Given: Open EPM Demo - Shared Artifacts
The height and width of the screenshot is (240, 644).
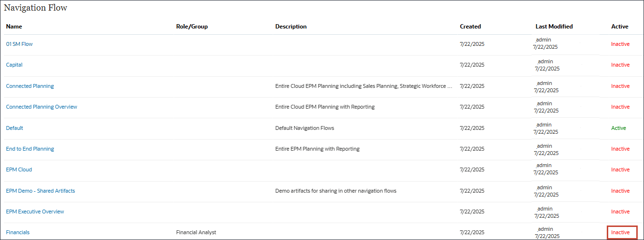Looking at the screenshot, I should click(x=41, y=191).
